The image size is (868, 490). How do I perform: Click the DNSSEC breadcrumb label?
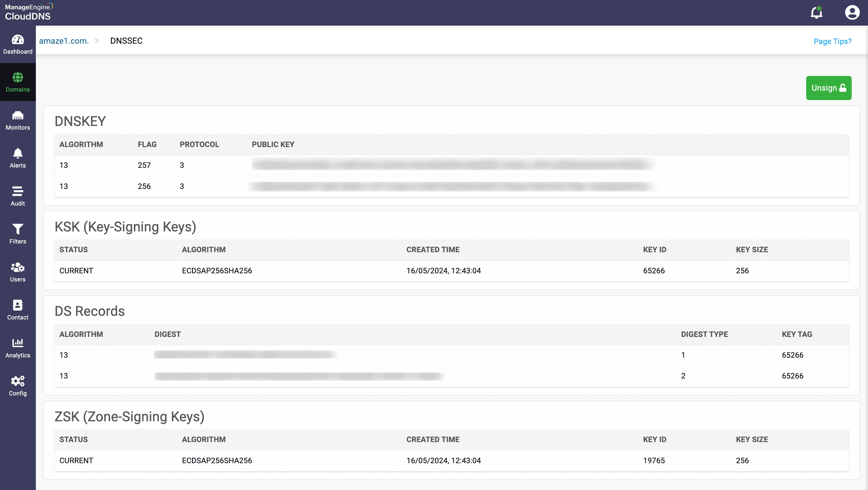(x=126, y=41)
